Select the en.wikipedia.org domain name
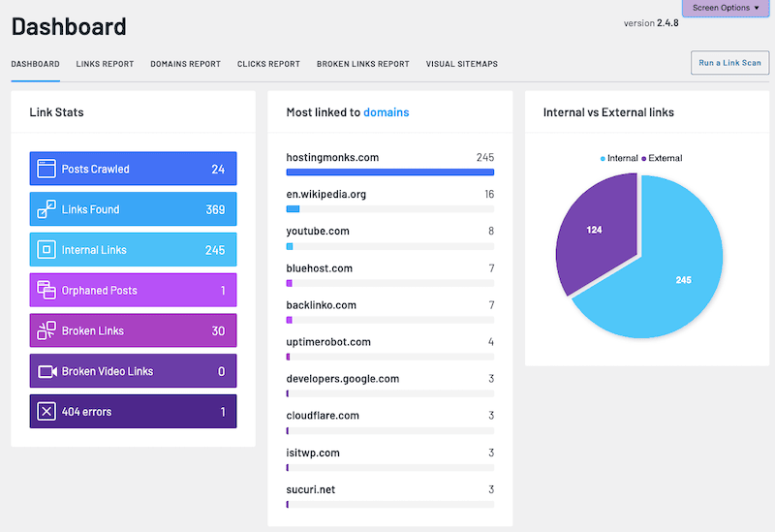This screenshot has height=532, width=775. point(326,195)
